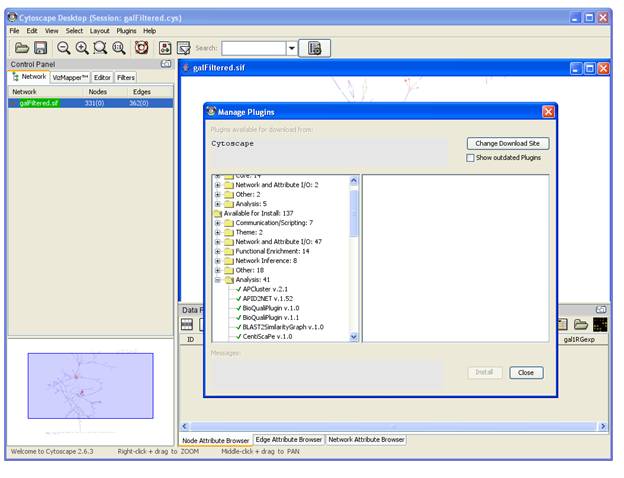
Task: Expand Communication/Scripting: 7 category
Action: point(217,223)
